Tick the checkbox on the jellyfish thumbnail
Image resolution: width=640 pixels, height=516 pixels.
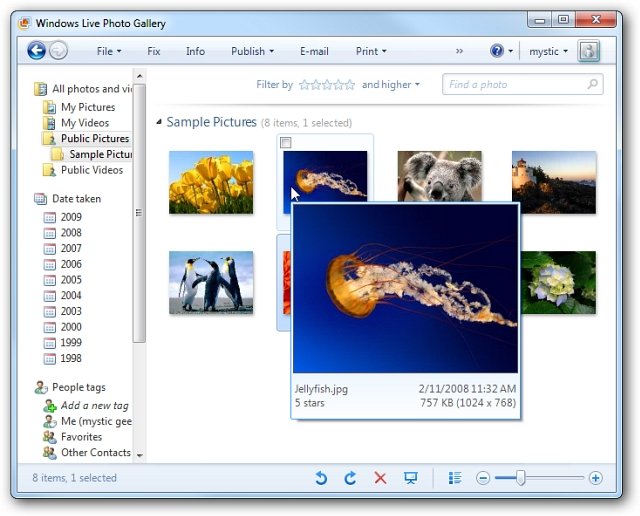click(x=288, y=144)
